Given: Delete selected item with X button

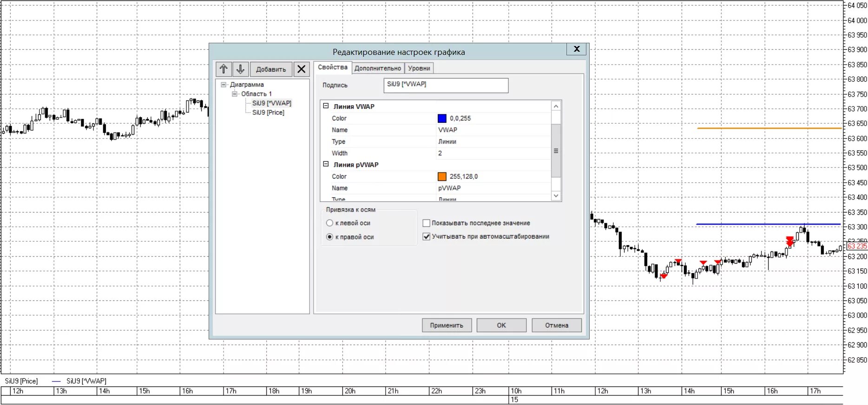Looking at the screenshot, I should pyautogui.click(x=302, y=69).
